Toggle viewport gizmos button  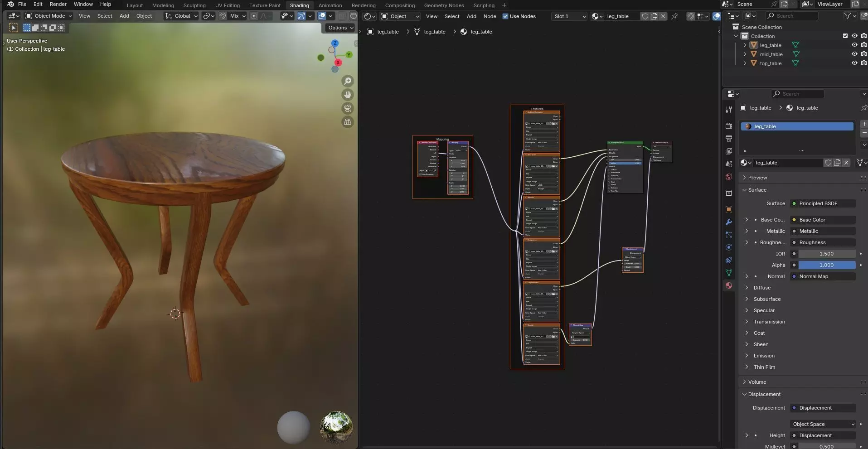coord(301,16)
